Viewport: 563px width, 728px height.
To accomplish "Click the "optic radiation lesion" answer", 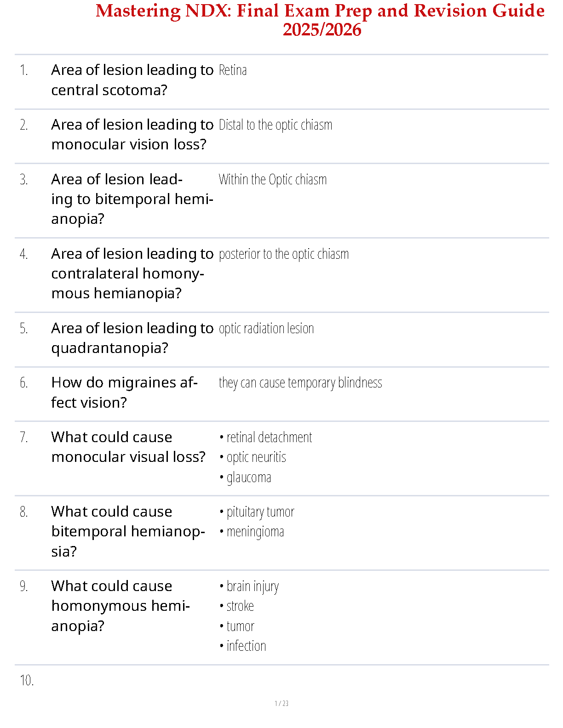I will pos(266,329).
